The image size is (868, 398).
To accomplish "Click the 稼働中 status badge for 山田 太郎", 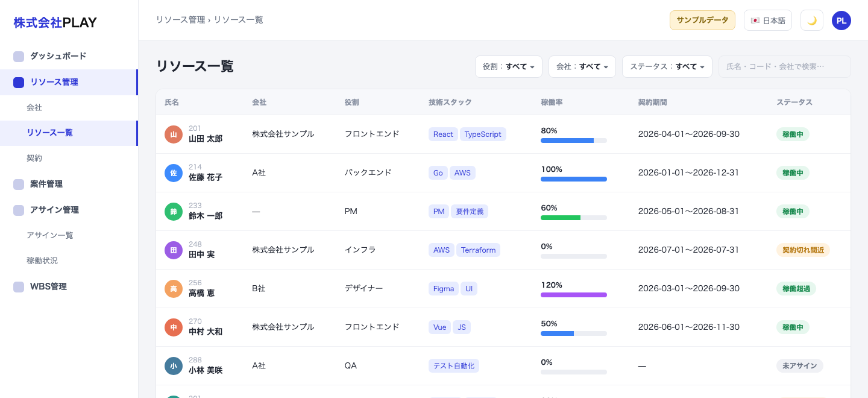I will 793,134.
